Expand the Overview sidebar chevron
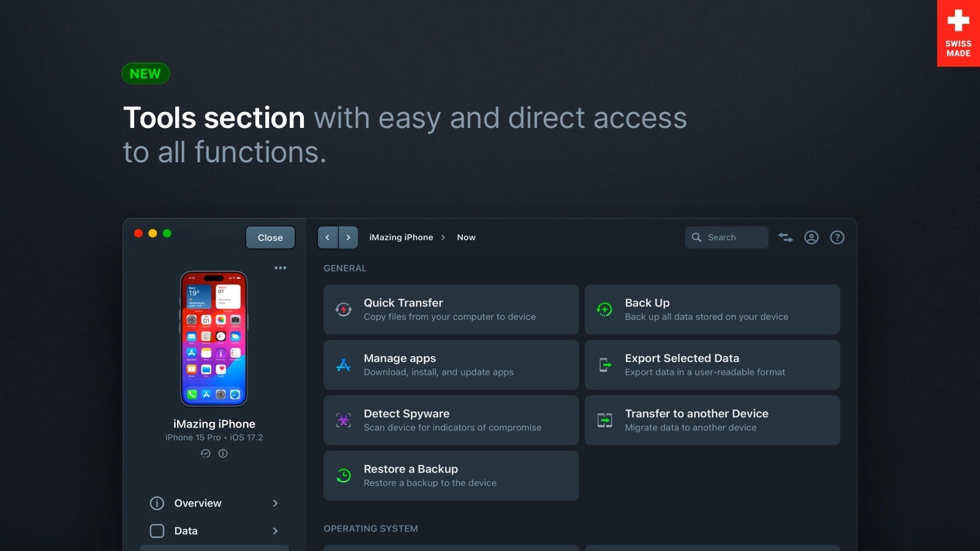 (276, 503)
